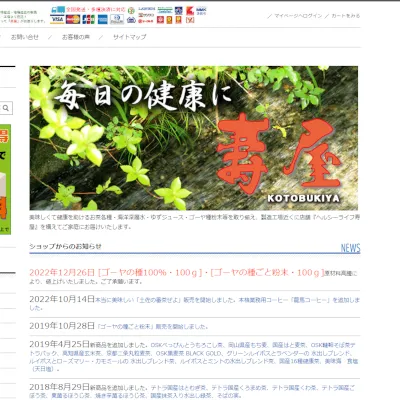Open the red ゴーヤの種ごと粉末・100g link
The width and height of the screenshot is (400, 400).
click(x=267, y=273)
